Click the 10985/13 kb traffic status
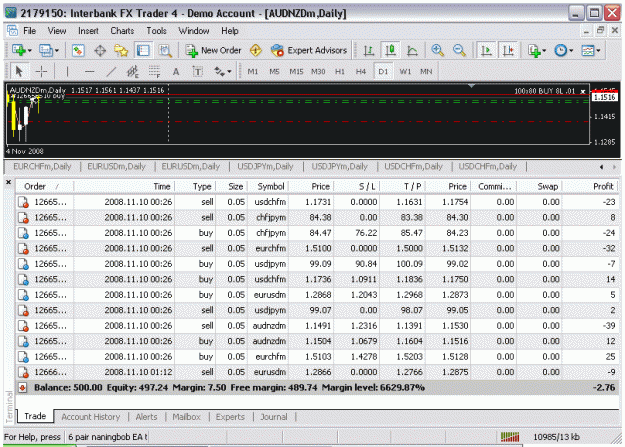The image size is (625, 447). click(556, 437)
